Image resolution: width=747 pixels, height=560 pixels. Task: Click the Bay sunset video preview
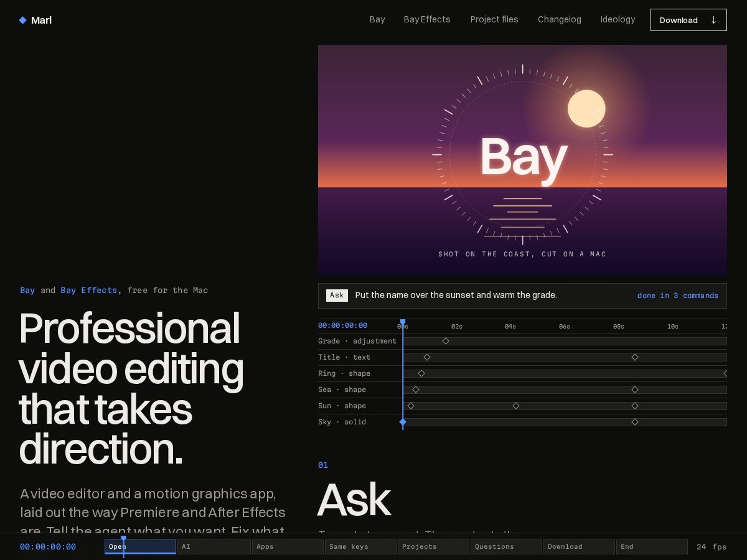pyautogui.click(x=522, y=160)
